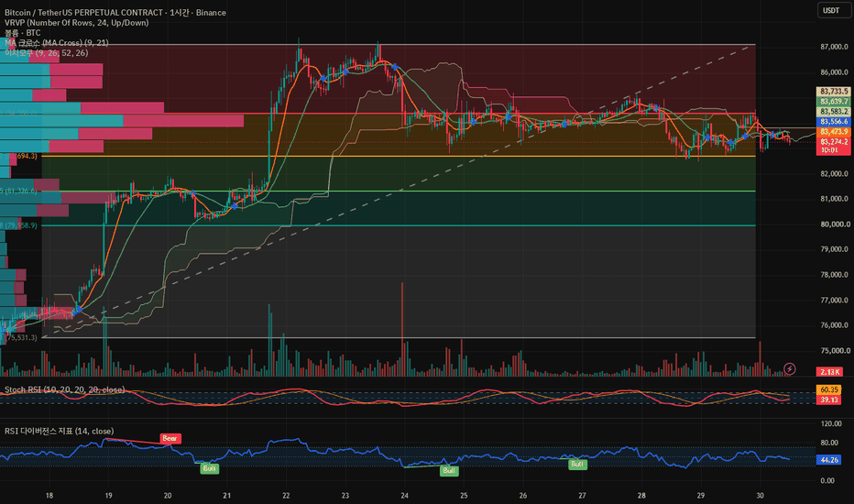Click the 87,000.0 price axis label
854x504 pixels.
pyautogui.click(x=834, y=47)
